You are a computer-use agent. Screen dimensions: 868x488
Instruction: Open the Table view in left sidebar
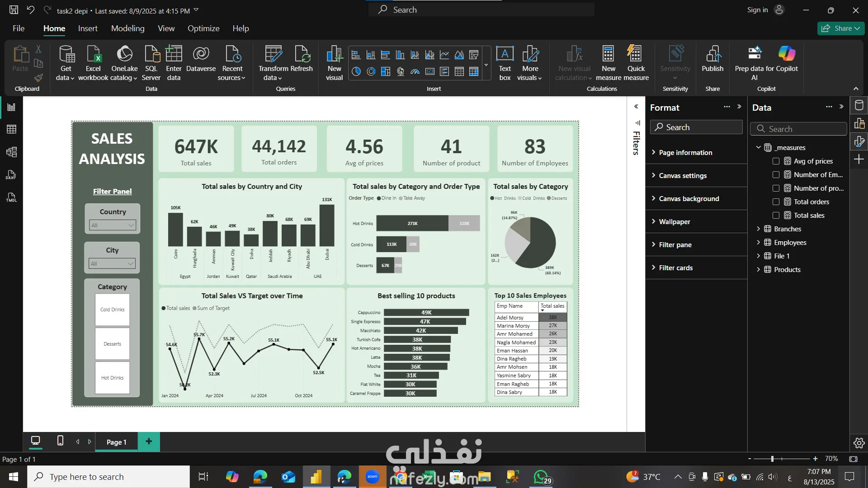[12, 130]
